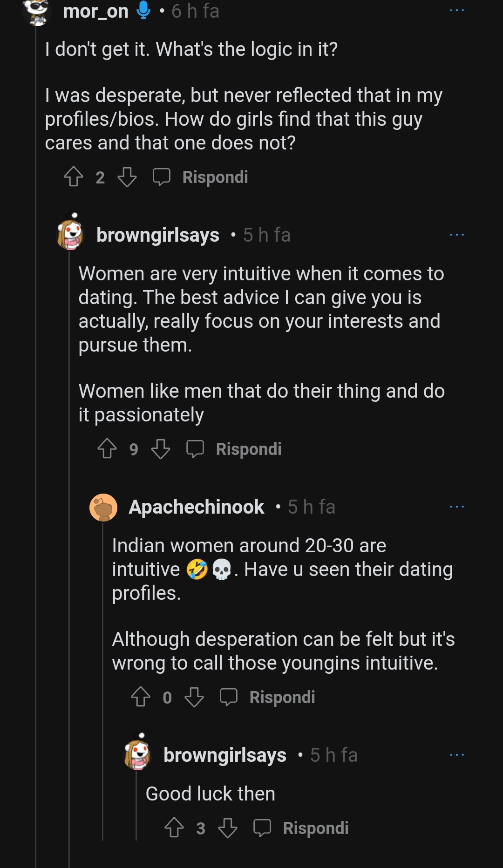Viewport: 503px width, 868px height.
Task: Open overflow menu on 'Good luck then' reply
Action: point(457,755)
